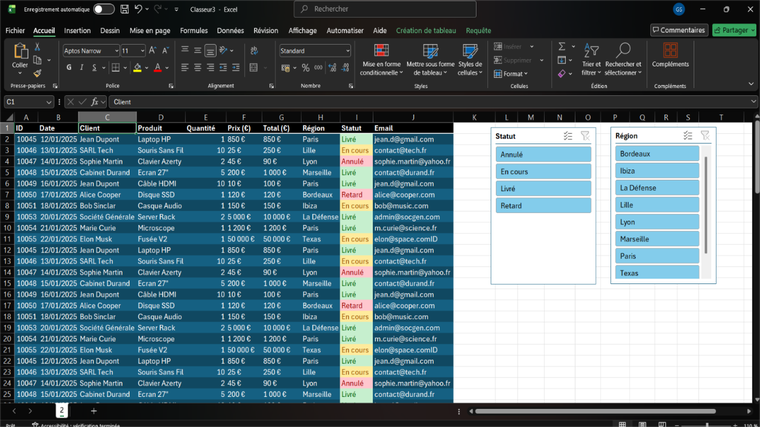Enable multi-select on the Région slicer
The height and width of the screenshot is (427, 760).
click(x=688, y=135)
